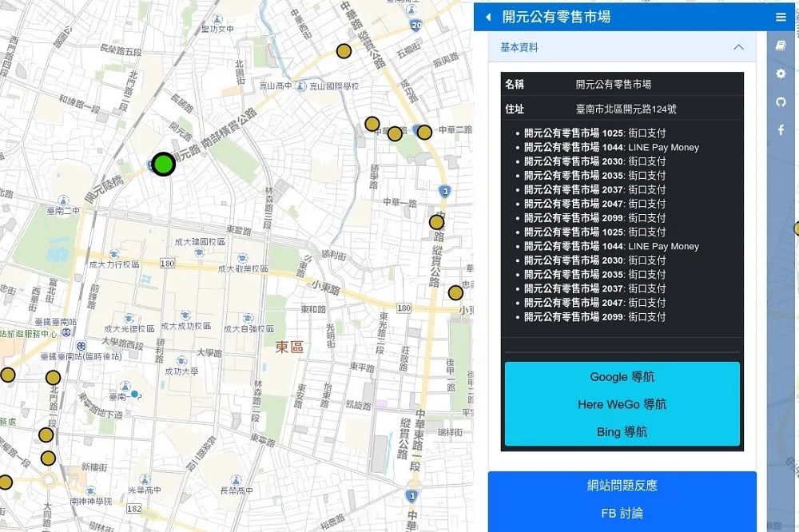Select the yellow marker near 小東路 east end
This screenshot has width=799, height=532.
(x=455, y=293)
